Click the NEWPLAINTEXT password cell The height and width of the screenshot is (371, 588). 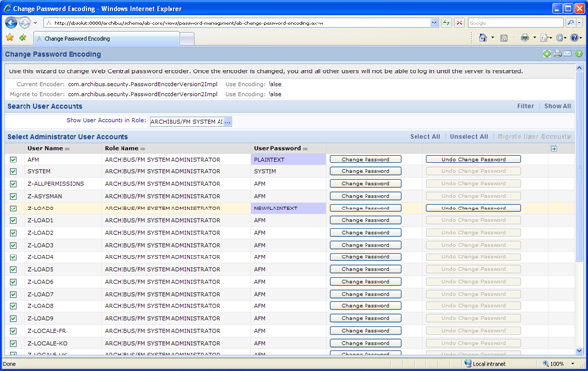tap(288, 209)
